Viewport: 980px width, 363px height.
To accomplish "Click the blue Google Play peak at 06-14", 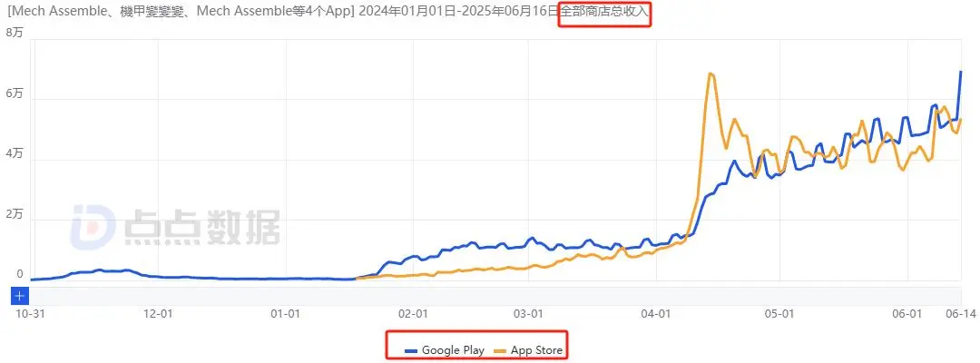I will pyautogui.click(x=961, y=71).
